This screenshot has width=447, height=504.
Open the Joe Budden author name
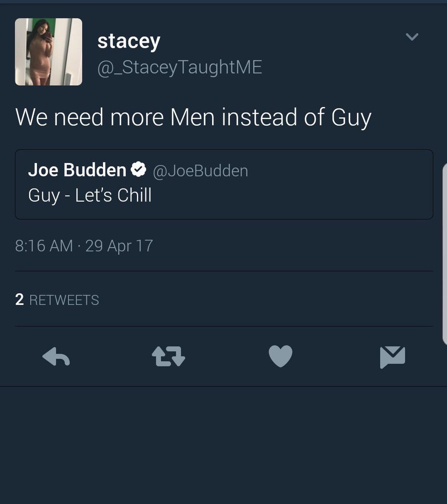pos(77,170)
